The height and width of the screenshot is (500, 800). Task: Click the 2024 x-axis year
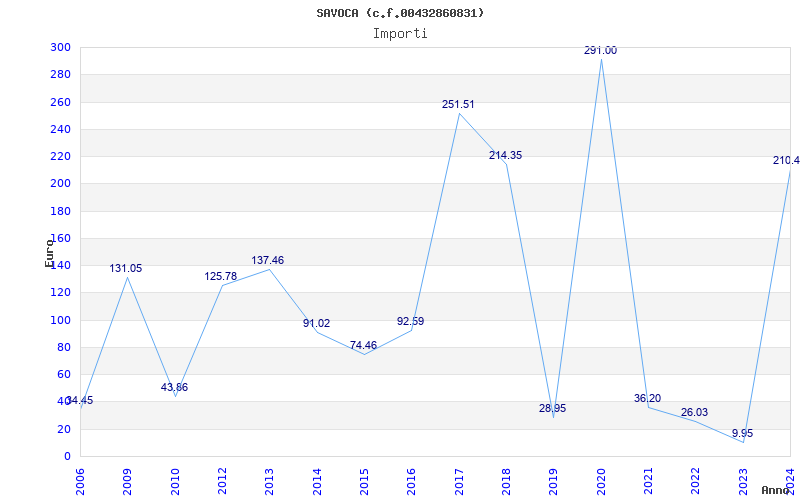click(790, 482)
